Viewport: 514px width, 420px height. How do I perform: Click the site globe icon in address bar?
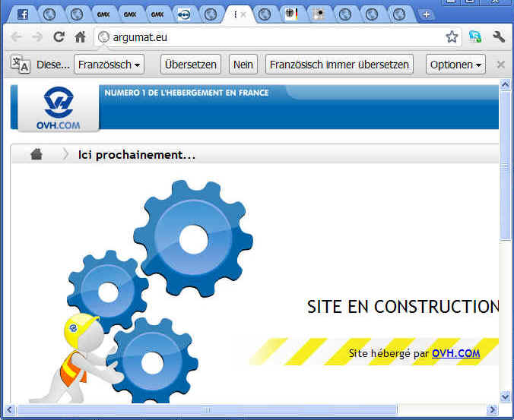tap(103, 37)
